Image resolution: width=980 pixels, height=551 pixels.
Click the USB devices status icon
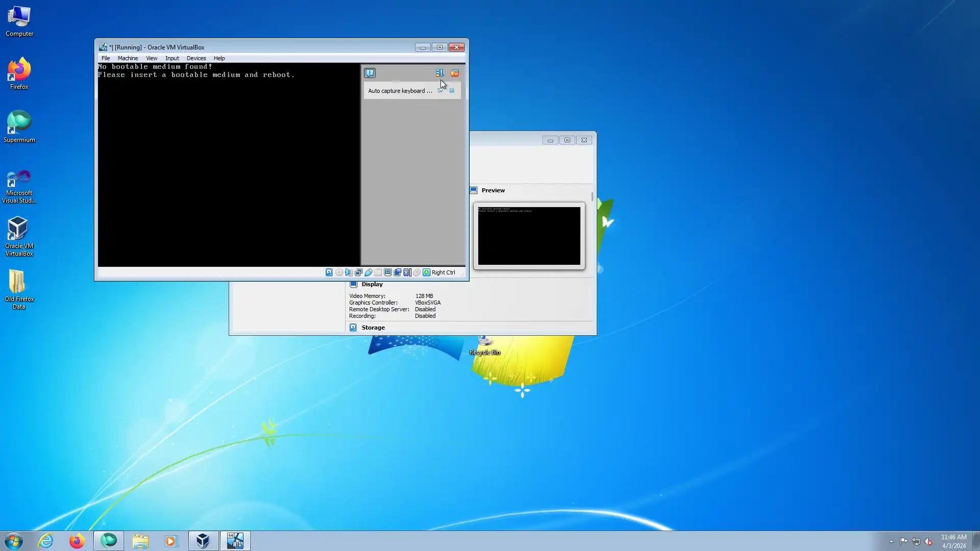pos(368,272)
